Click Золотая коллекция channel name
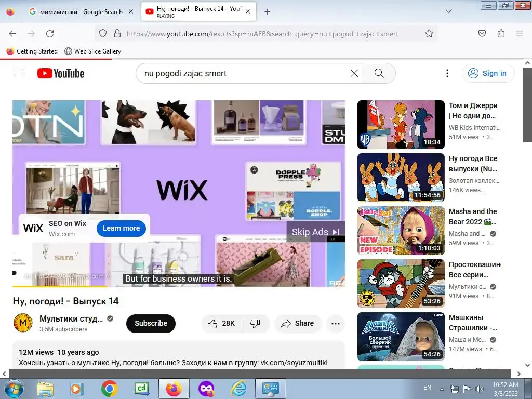Image resolution: width=532 pixels, height=399 pixels. [x=474, y=180]
